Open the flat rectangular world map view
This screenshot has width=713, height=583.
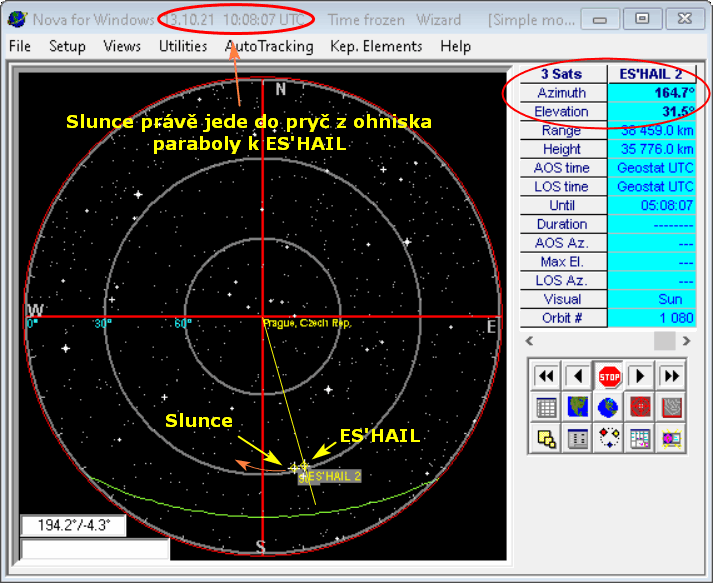point(578,407)
